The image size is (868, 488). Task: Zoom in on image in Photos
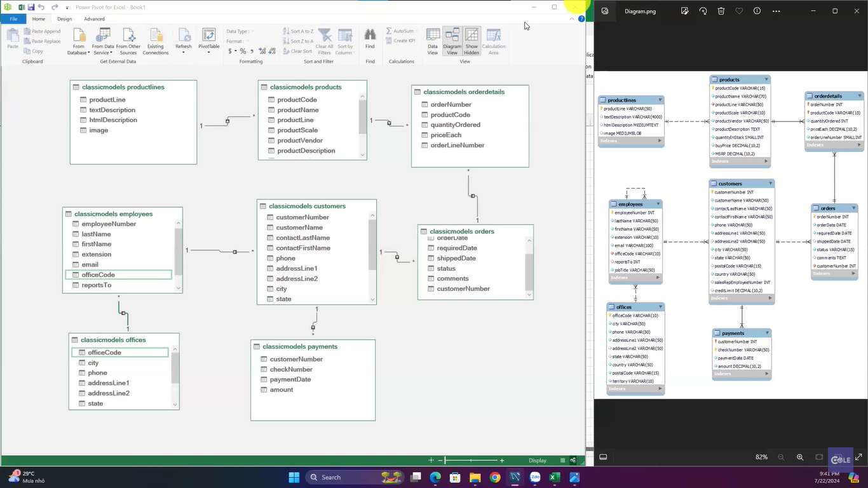click(x=800, y=457)
